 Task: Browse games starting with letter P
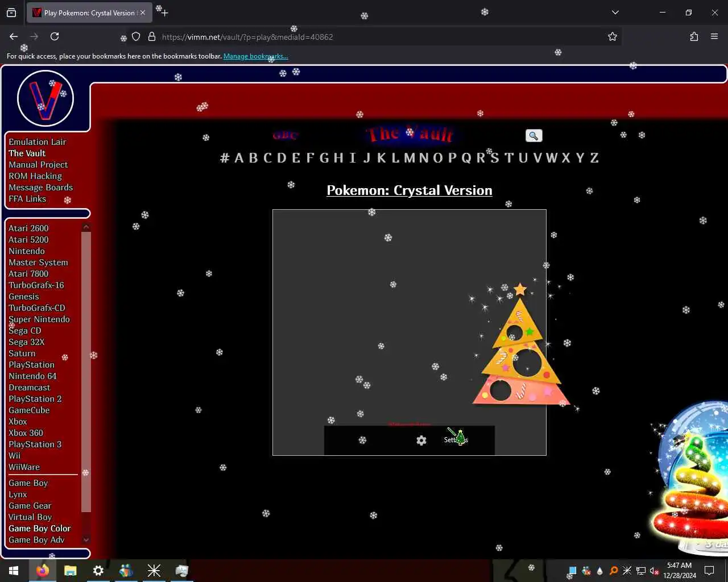tap(452, 158)
